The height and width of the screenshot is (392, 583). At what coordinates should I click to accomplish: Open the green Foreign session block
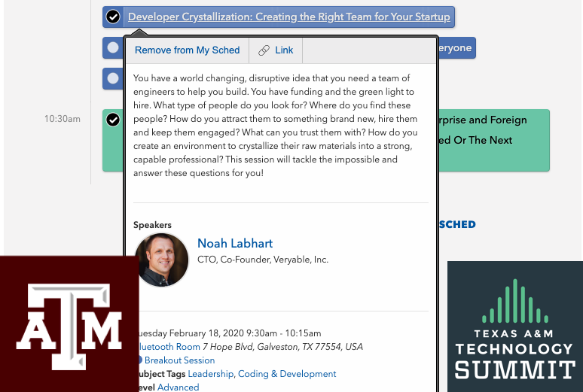click(494, 140)
